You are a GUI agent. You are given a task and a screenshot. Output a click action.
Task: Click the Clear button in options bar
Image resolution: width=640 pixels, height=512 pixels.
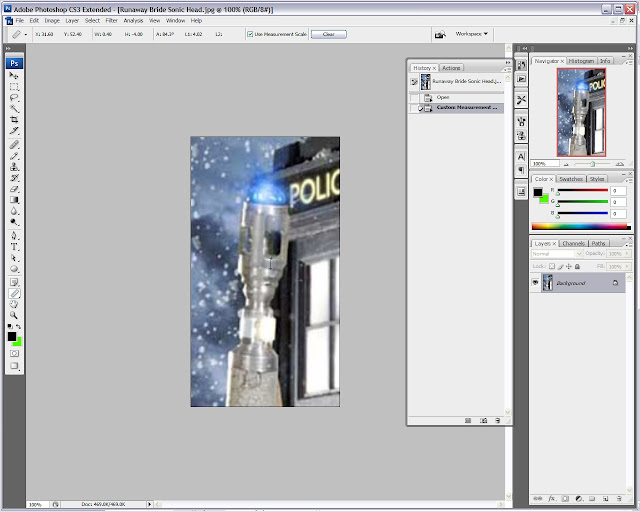coord(329,34)
